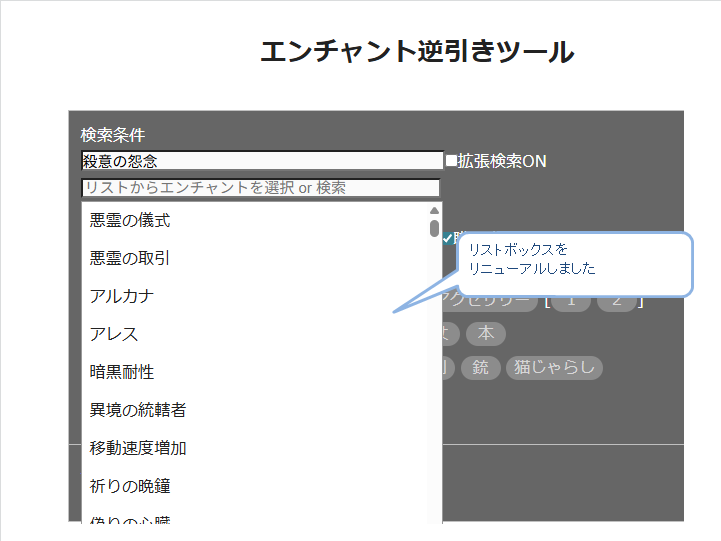Select the 本 weapon tag
This screenshot has width=721, height=541.
[486, 334]
